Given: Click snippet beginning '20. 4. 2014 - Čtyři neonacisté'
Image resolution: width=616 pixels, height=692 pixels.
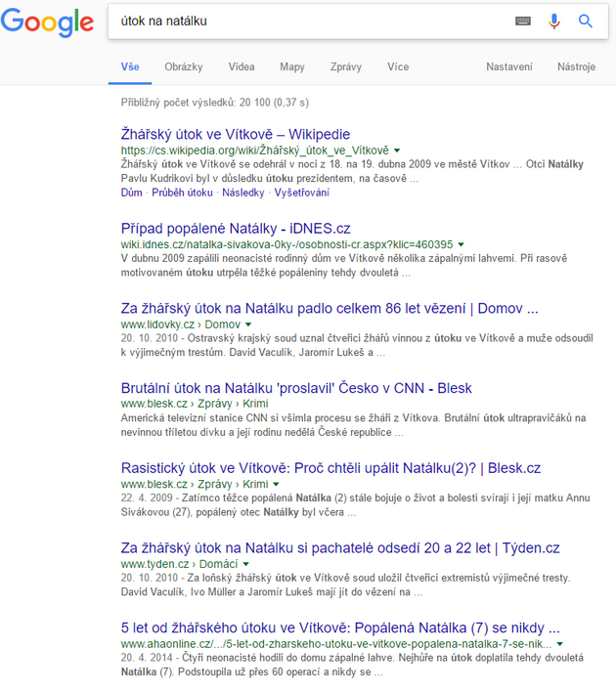Looking at the screenshot, I should pyautogui.click(x=352, y=665).
